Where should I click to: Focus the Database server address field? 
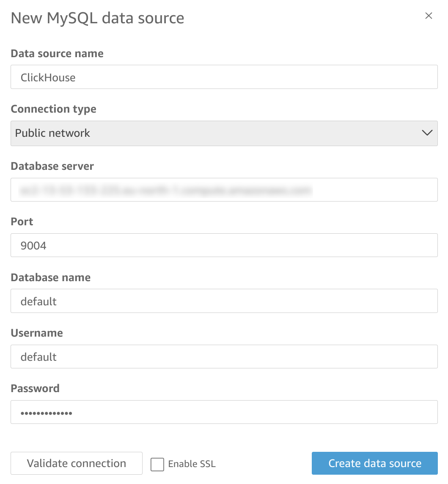224,190
